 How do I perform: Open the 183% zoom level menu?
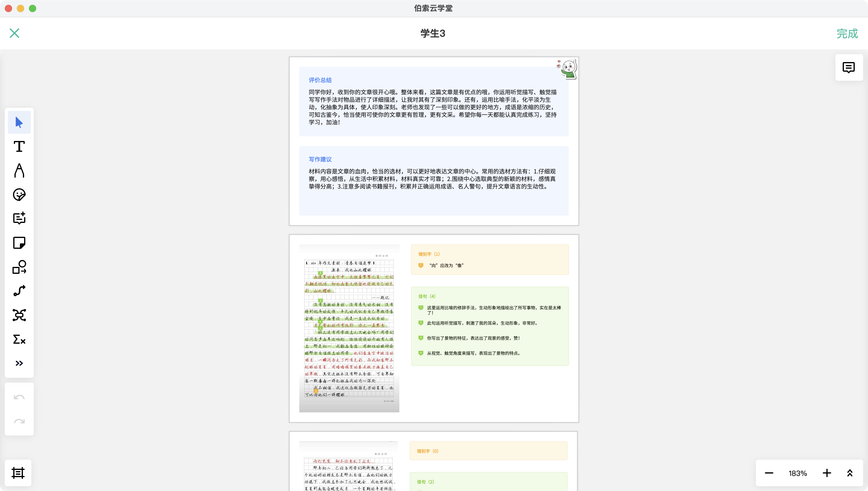point(797,473)
